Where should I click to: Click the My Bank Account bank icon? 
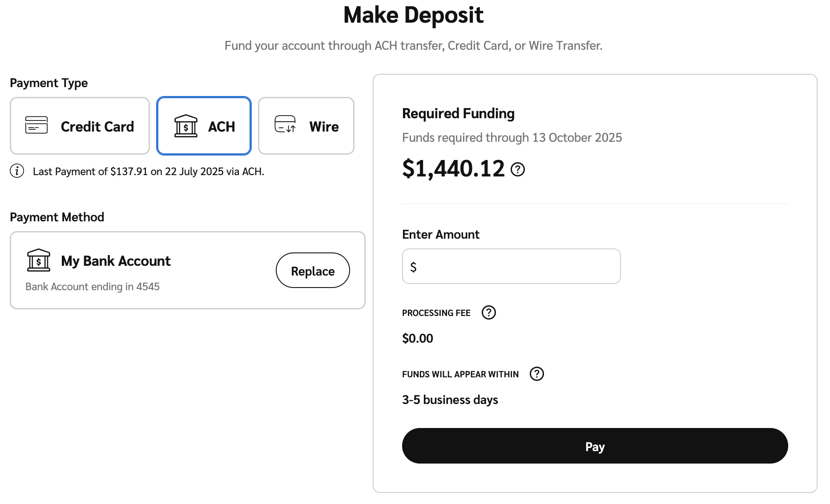(x=39, y=260)
